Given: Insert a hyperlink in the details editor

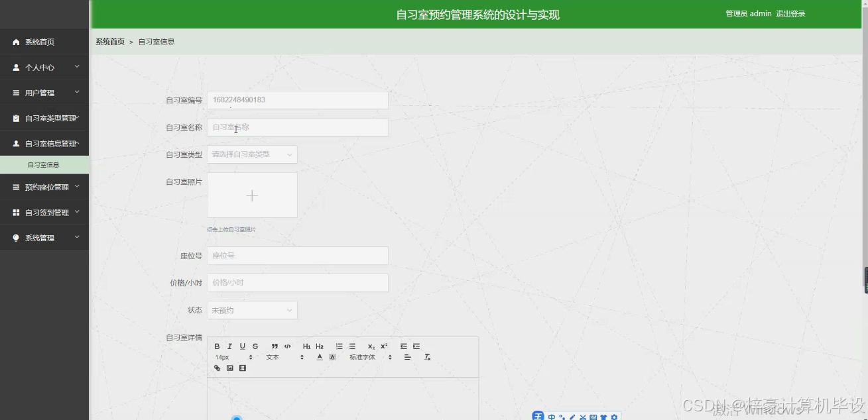Looking at the screenshot, I should 217,368.
